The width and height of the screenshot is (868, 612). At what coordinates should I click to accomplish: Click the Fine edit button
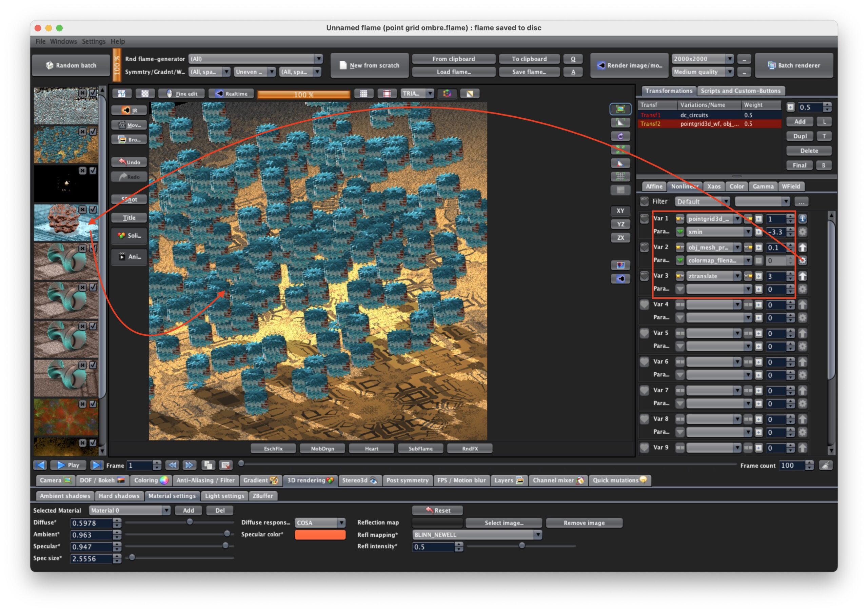(181, 94)
